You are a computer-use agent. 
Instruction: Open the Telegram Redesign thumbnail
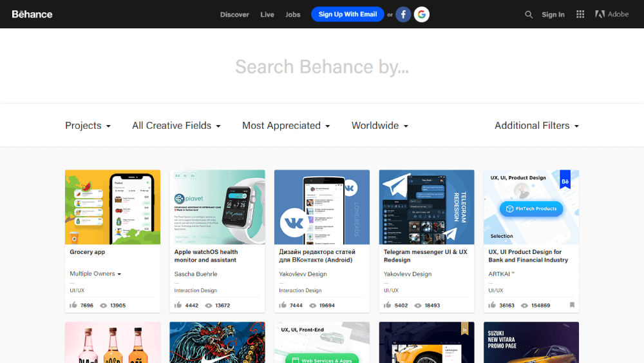point(427,207)
